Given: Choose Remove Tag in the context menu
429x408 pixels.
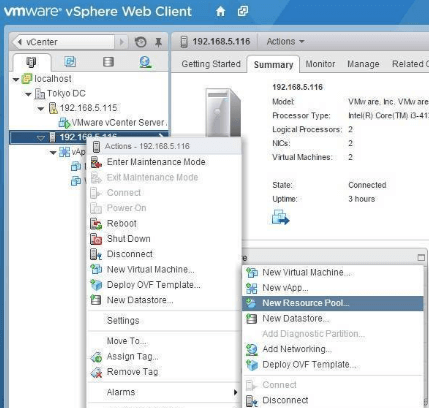Looking at the screenshot, I should tap(164, 372).
